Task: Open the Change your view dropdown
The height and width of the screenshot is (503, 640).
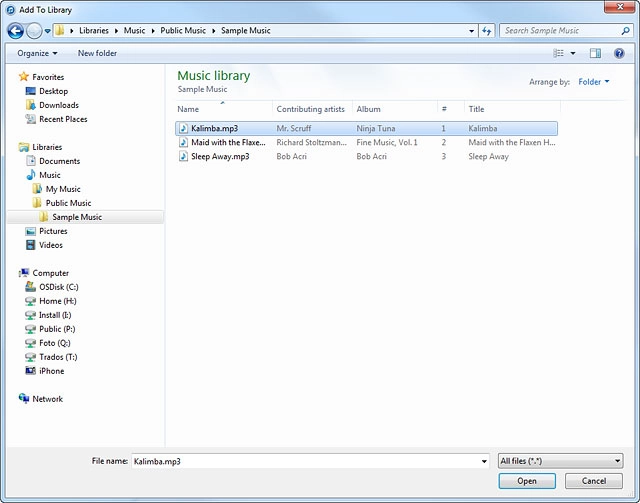Action: [574, 53]
